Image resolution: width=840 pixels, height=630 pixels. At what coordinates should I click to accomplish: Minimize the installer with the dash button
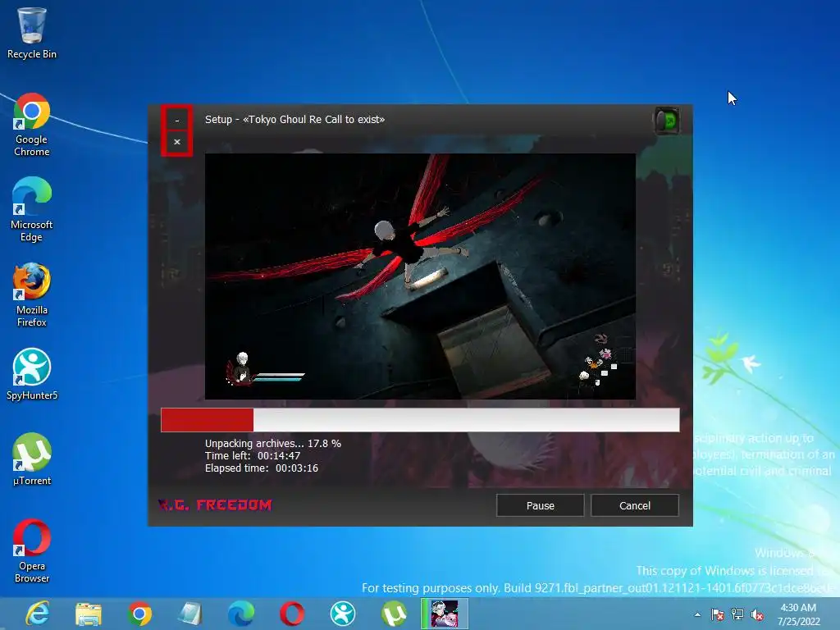tap(177, 120)
